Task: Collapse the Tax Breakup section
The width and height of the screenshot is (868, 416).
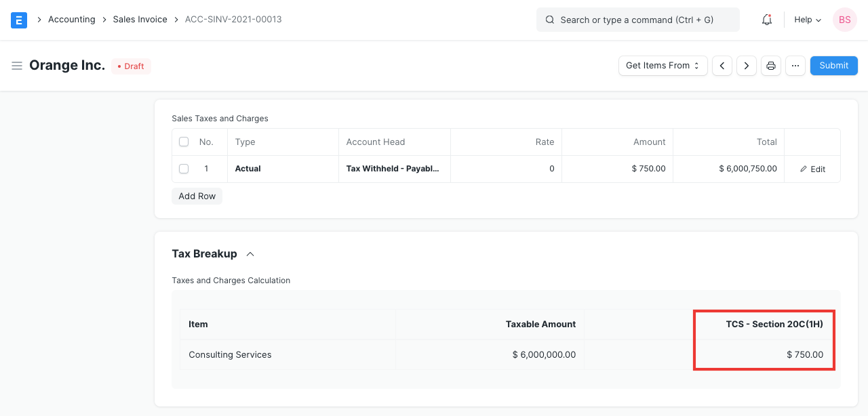Action: click(250, 253)
